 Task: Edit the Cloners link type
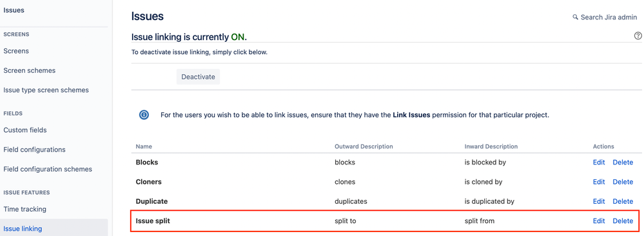(599, 182)
